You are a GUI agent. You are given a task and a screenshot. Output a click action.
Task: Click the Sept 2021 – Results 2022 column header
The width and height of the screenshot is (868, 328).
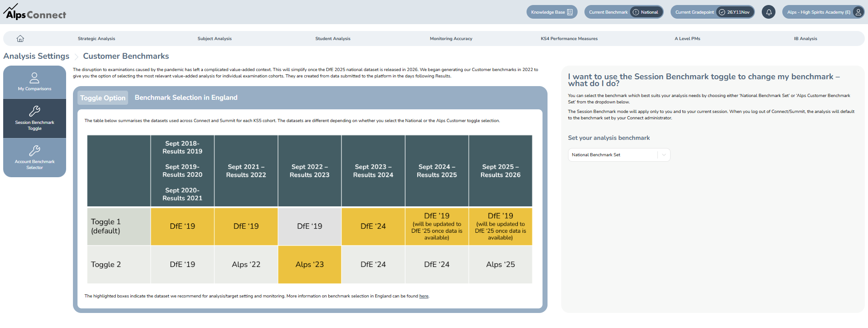246,171
